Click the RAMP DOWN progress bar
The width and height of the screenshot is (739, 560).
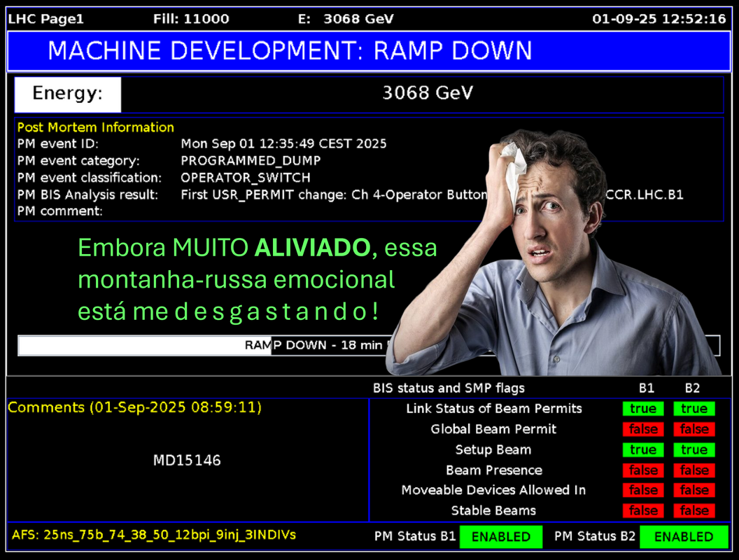(369, 346)
